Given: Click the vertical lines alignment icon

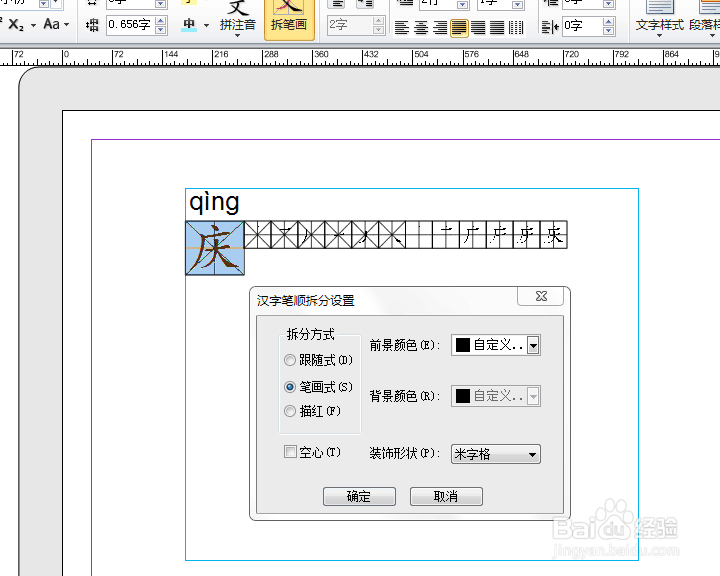Looking at the screenshot, I should click(x=516, y=28).
